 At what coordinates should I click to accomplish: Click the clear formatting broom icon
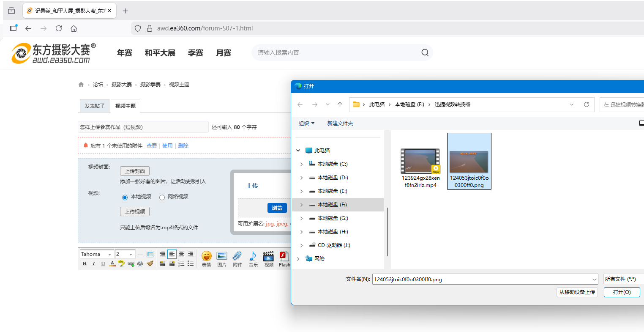tap(150, 263)
